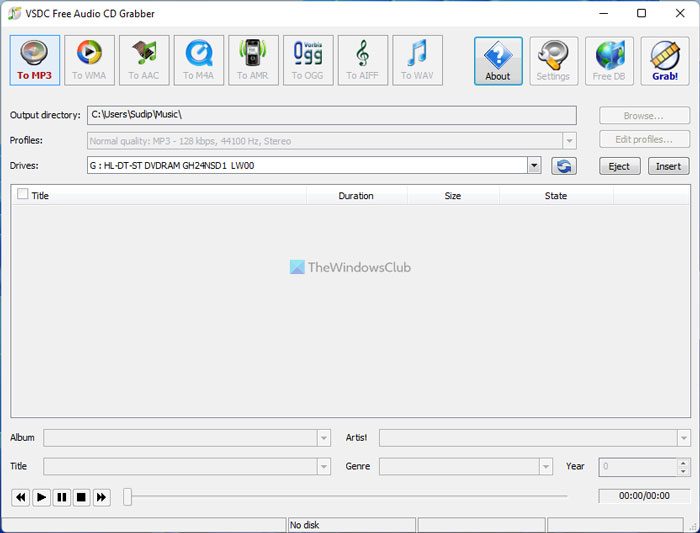
Task: Select the To WAV format icon
Action: (417, 60)
